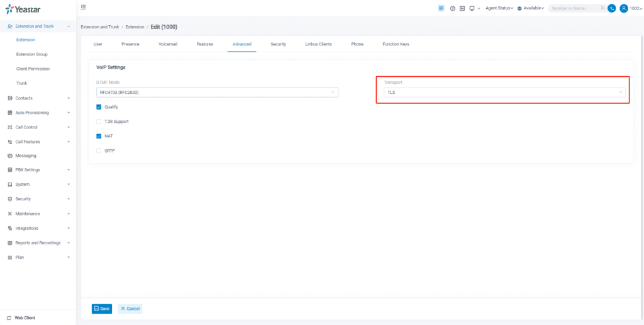This screenshot has height=325, width=644.
Task: Click the blue phone call button
Action: click(x=611, y=8)
